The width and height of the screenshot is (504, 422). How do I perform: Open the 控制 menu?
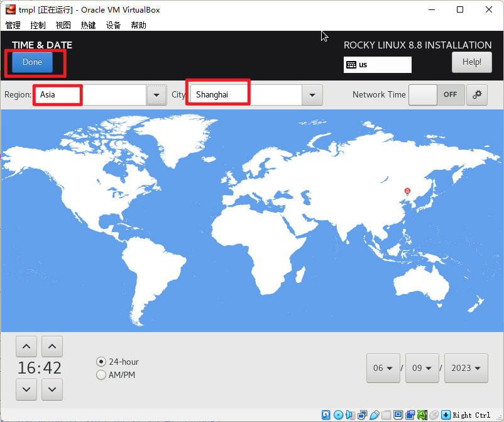click(38, 25)
